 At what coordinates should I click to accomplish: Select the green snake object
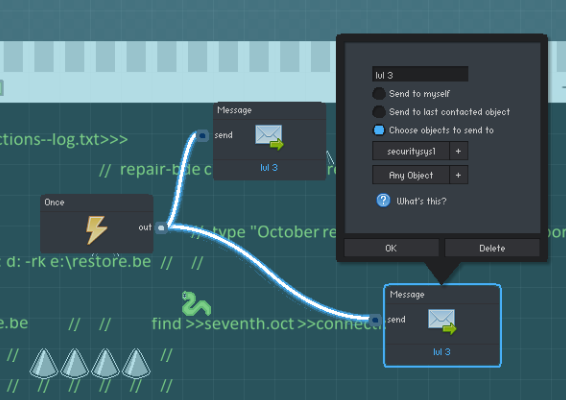[x=196, y=304]
